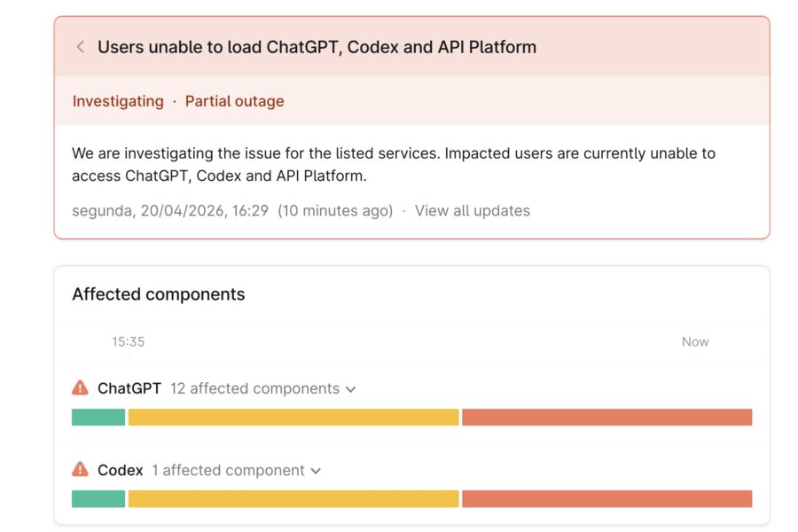The image size is (798, 532).
Task: Open View all updates
Action: click(x=473, y=210)
